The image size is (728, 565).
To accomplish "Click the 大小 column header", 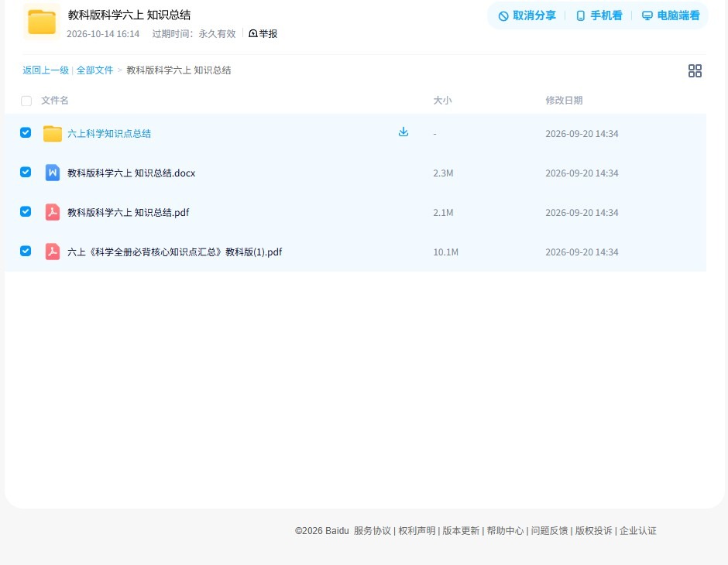I will [442, 100].
